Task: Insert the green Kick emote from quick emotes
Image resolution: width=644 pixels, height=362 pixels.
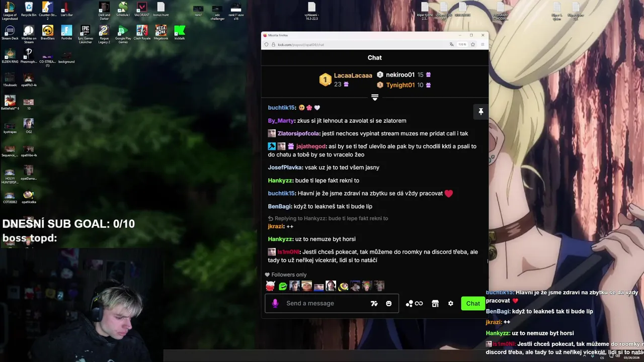Action: click(x=283, y=286)
